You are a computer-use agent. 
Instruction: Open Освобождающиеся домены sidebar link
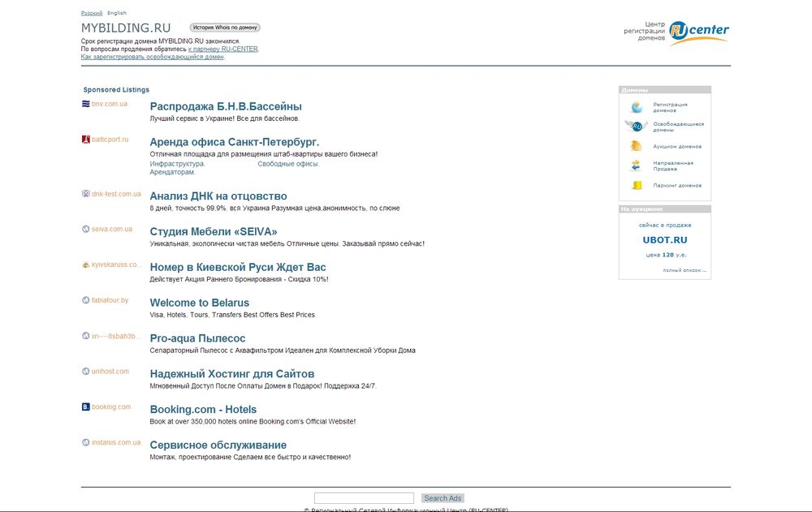678,127
